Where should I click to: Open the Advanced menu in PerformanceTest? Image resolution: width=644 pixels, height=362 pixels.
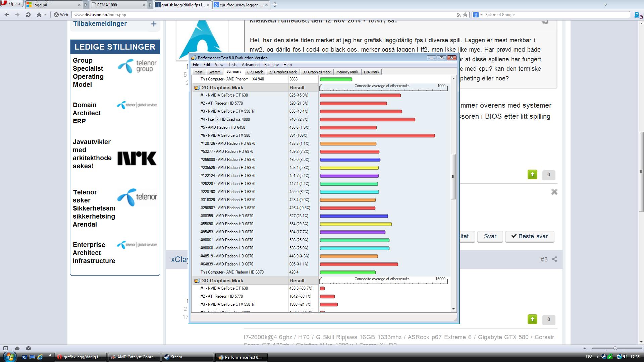(x=251, y=65)
